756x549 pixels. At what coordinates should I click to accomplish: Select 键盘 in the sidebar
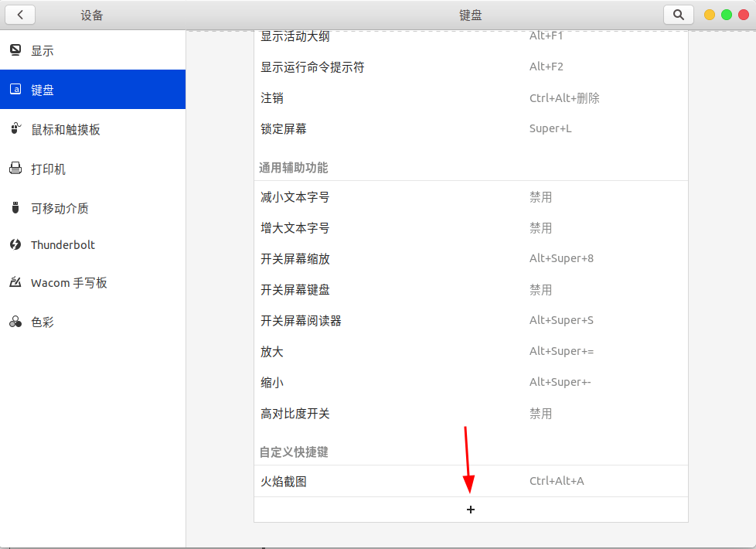(93, 89)
